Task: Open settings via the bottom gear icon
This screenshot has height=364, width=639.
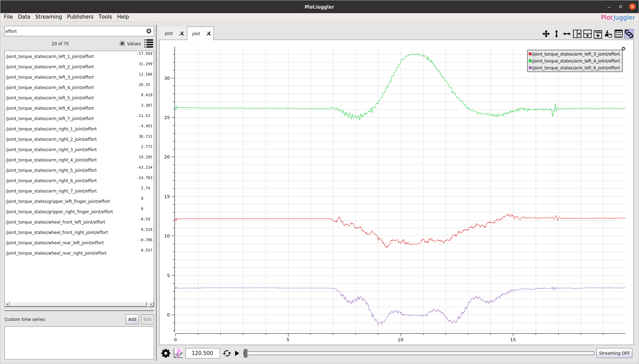Action: 166,353
